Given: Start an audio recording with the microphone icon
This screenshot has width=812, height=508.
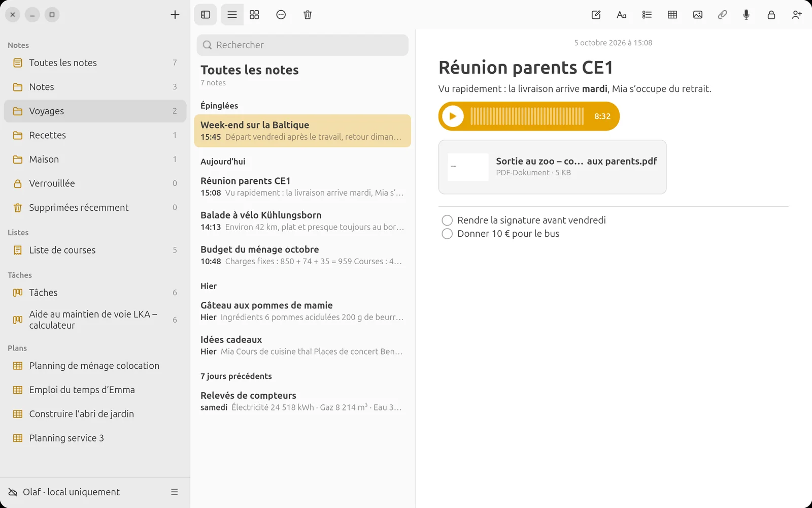Looking at the screenshot, I should coord(747,15).
